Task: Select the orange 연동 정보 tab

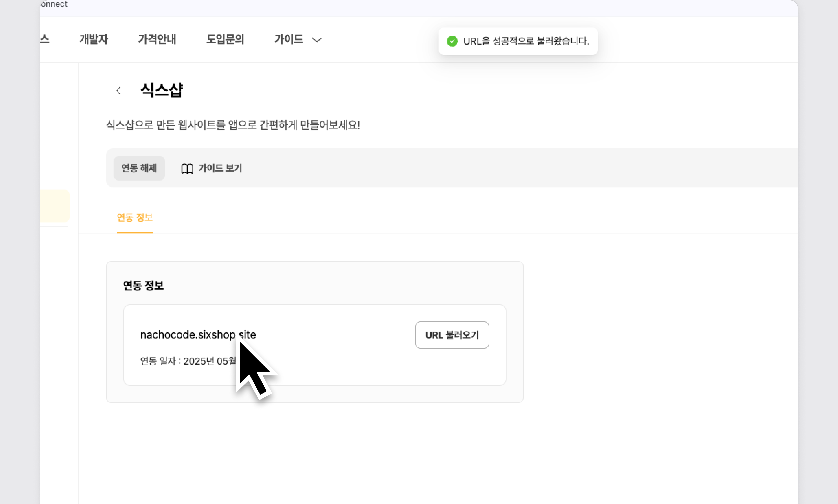Action: point(135,217)
